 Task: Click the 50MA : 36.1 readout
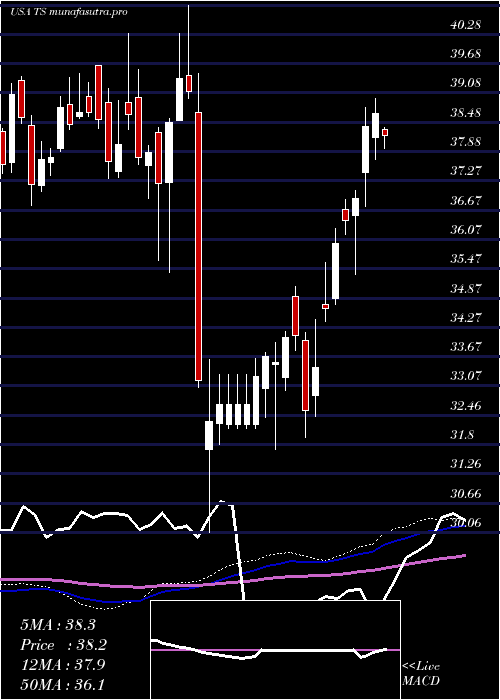[62, 684]
